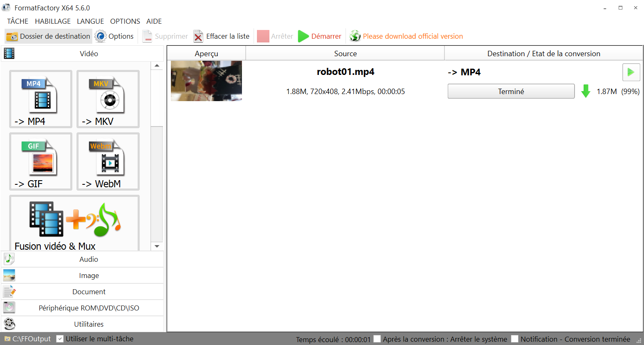
Task: Open Please download official version link
Action: click(x=413, y=36)
